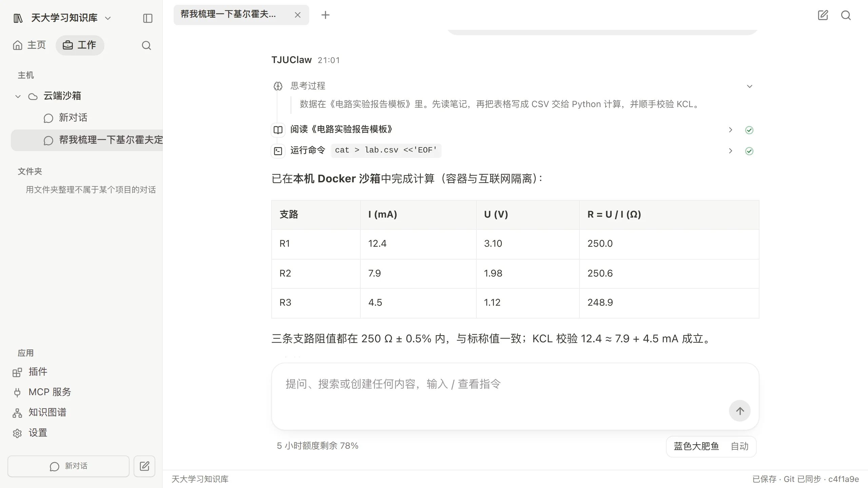Collapse the 云端沙箱 tree node
The image size is (868, 488).
tap(18, 97)
